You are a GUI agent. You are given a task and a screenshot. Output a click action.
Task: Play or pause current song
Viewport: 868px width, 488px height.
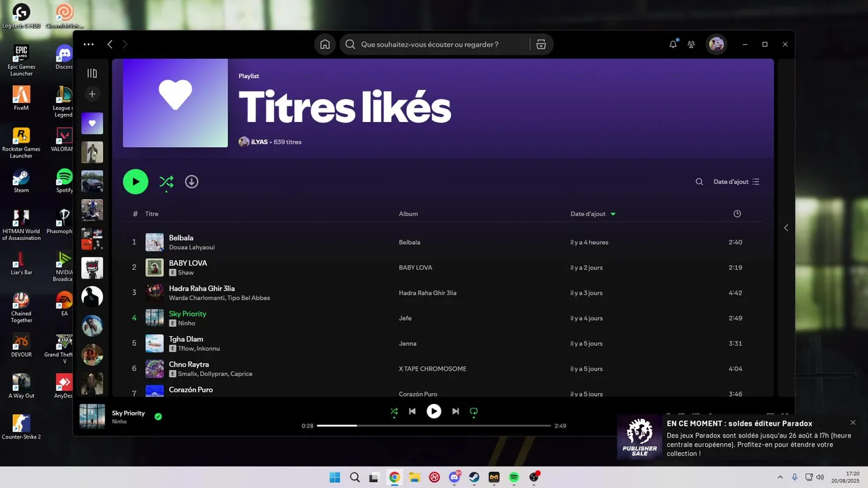click(x=434, y=411)
